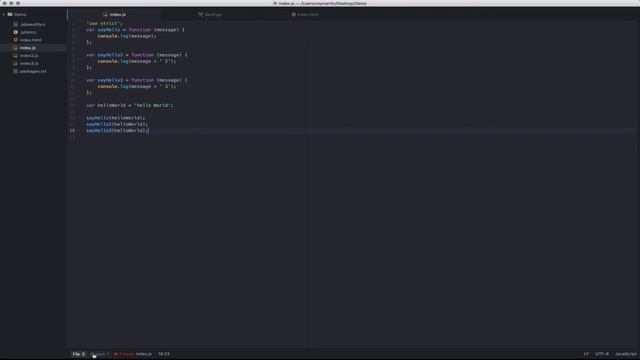
Task: Place cursor on var helloWorld line
Action: (x=129, y=105)
